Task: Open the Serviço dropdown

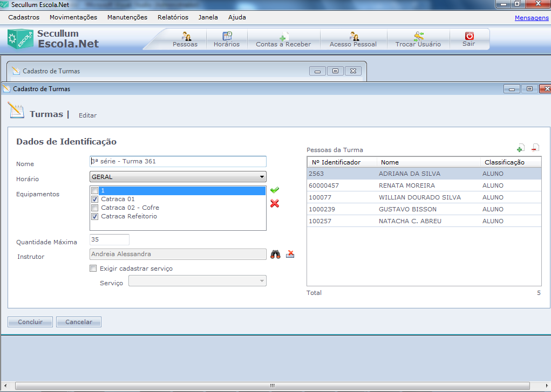Action: 197,280
